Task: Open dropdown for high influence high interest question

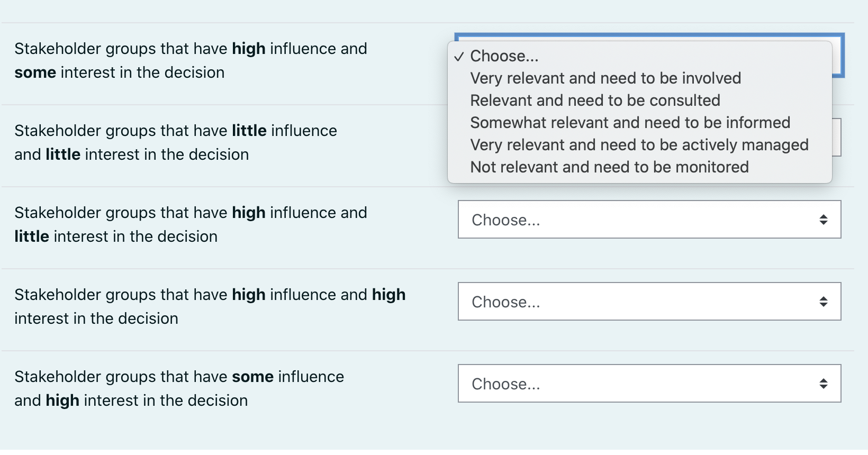Action: (649, 302)
